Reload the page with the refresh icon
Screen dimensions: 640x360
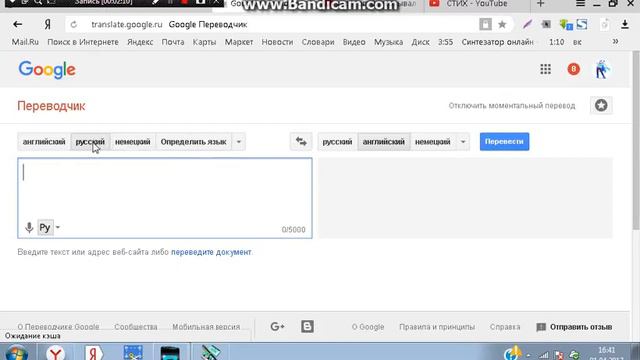pos(73,24)
